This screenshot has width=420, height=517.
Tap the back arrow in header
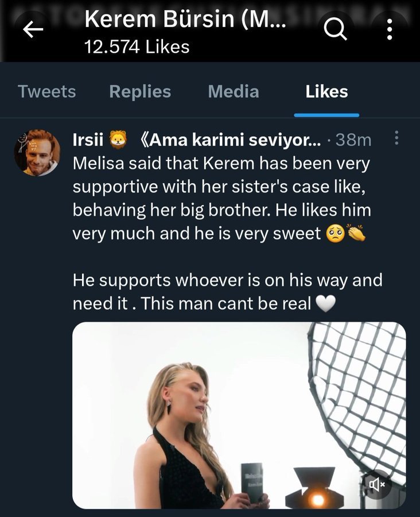(x=33, y=31)
